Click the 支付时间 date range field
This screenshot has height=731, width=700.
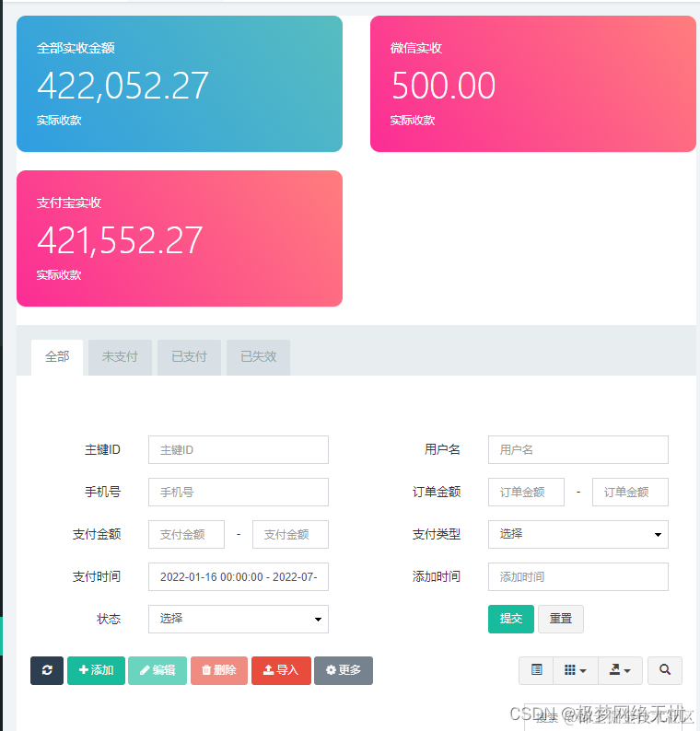239,577
